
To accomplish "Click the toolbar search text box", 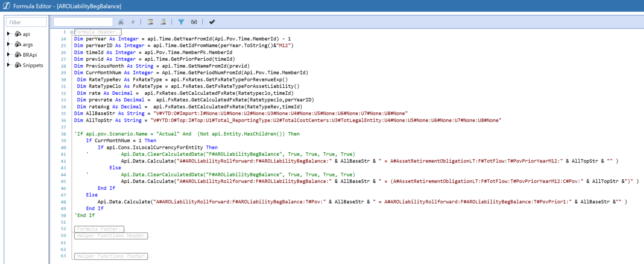I will (x=83, y=22).
